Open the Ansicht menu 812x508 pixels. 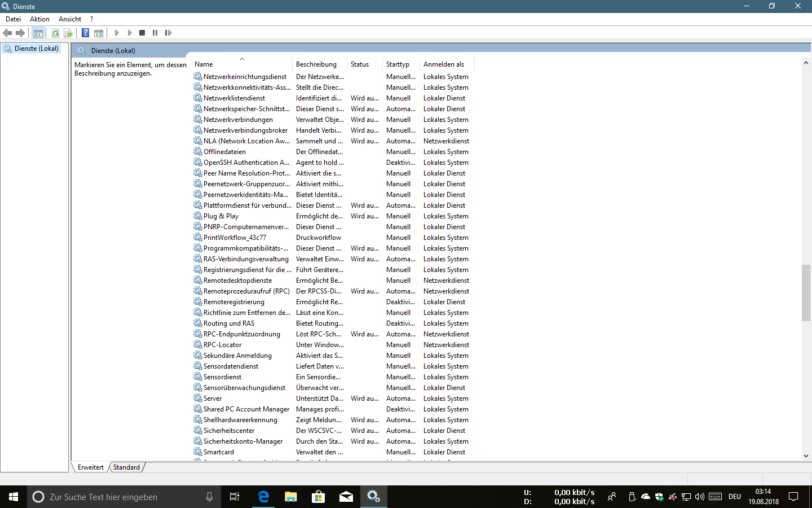pos(70,19)
